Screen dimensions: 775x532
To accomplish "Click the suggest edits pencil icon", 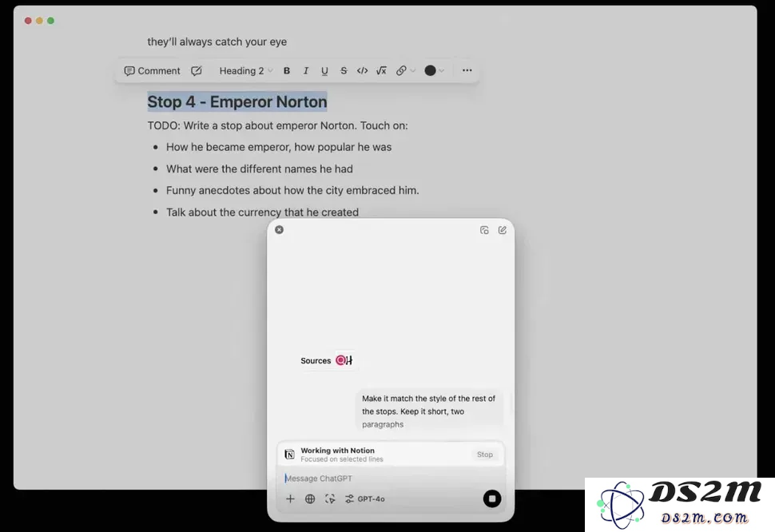I will [197, 70].
